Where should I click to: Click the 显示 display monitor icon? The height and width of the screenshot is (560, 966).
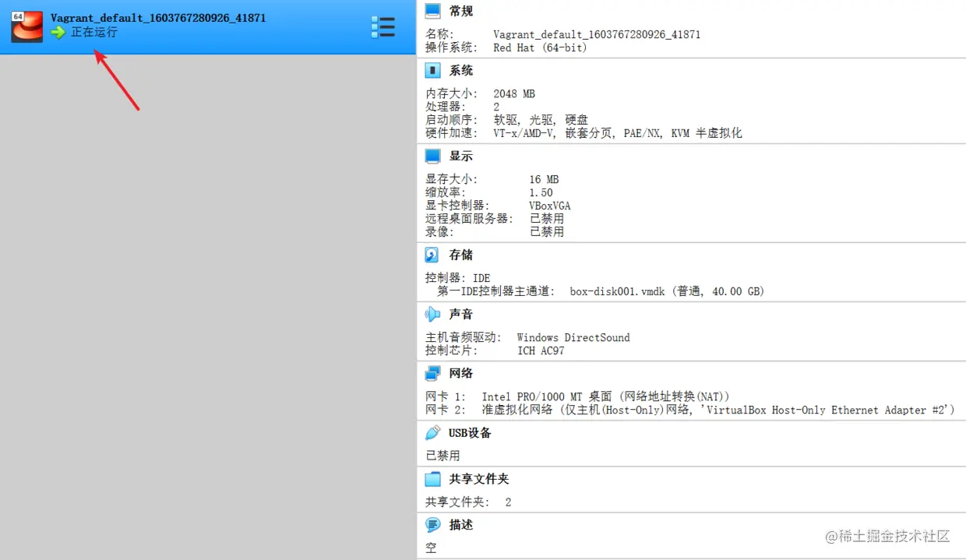point(432,157)
